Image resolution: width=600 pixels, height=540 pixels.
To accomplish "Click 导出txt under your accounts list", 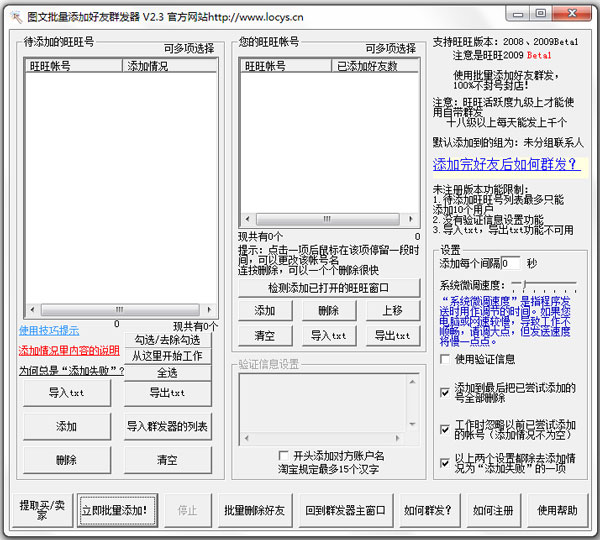I will pos(393,336).
